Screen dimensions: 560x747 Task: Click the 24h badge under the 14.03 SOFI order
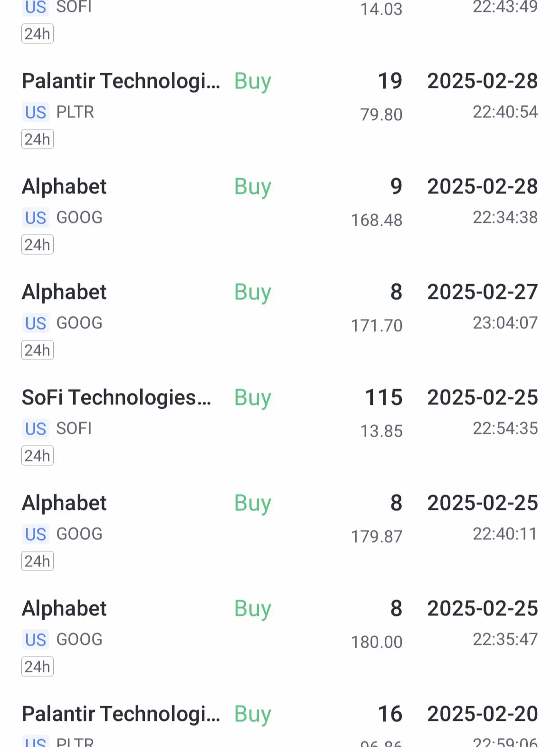point(38,34)
